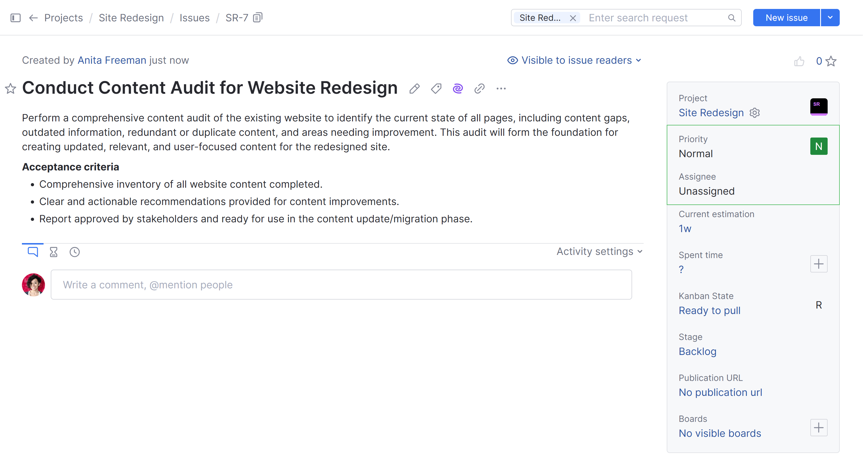Click the green Normal priority badge
This screenshot has width=868, height=470.
coord(818,146)
